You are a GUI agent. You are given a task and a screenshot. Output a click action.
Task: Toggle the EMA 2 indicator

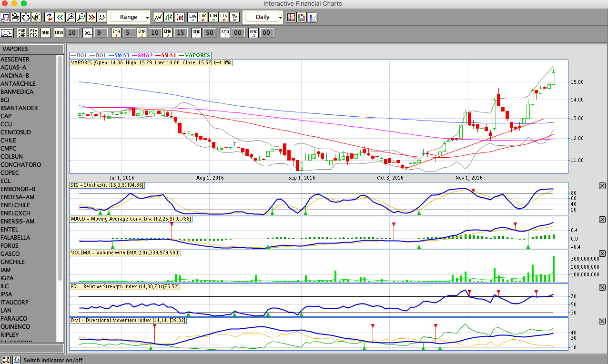click(x=142, y=33)
